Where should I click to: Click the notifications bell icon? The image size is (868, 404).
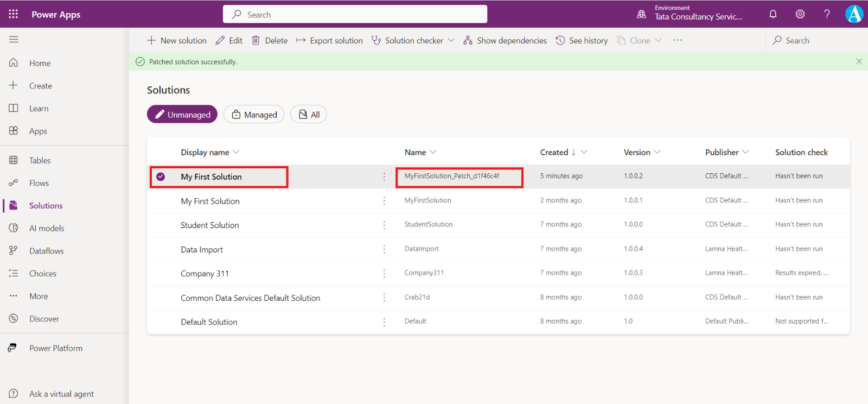click(773, 14)
